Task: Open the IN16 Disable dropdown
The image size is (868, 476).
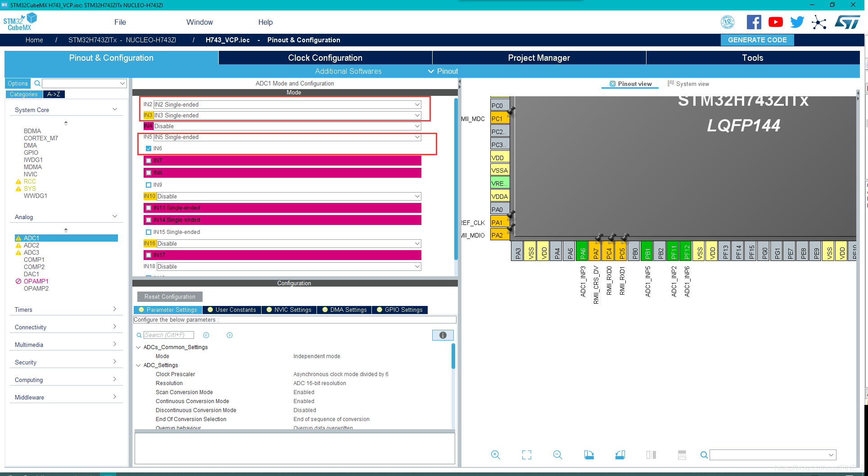Action: pyautogui.click(x=289, y=243)
